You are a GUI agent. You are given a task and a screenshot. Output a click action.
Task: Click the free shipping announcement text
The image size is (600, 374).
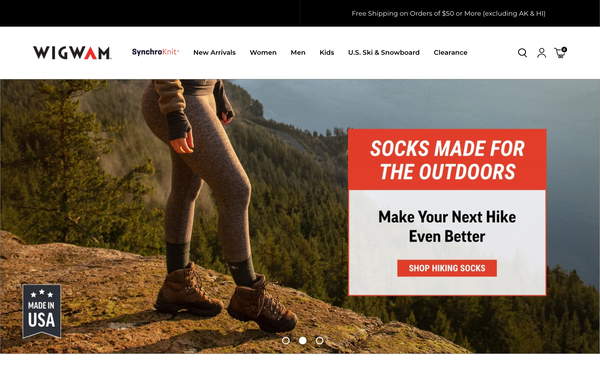click(x=448, y=13)
